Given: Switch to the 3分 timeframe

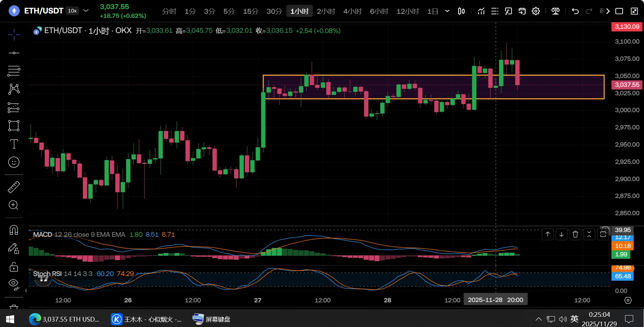Looking at the screenshot, I should click(210, 11).
